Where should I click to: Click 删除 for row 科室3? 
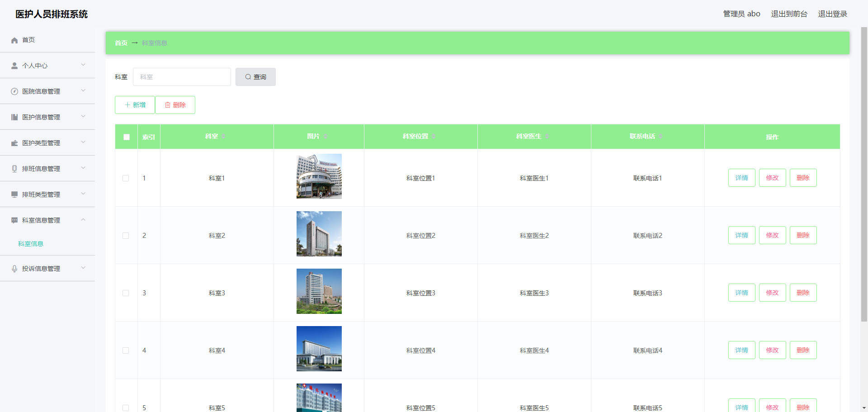[x=803, y=293]
